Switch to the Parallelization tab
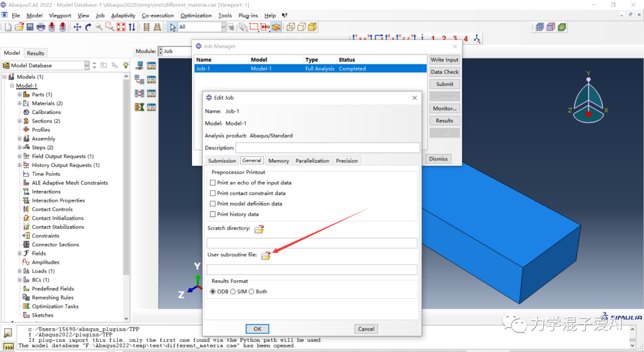Viewport: 644px width, 352px height. [312, 160]
